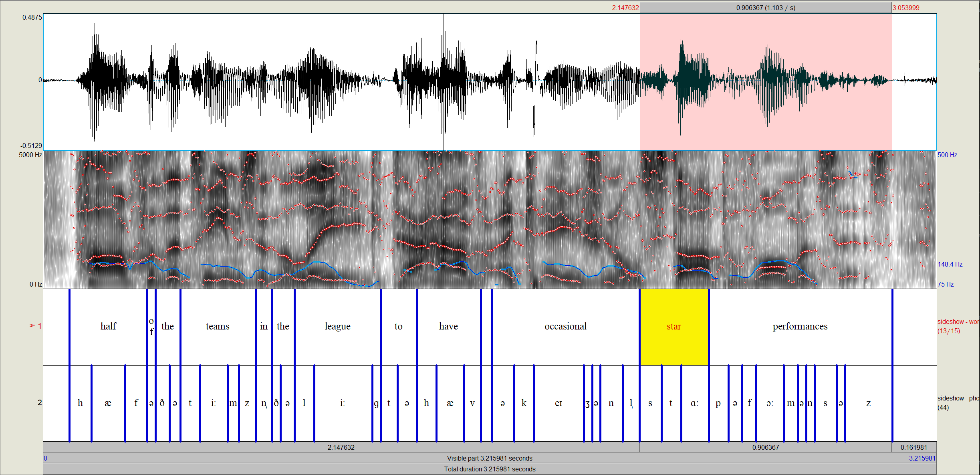Select the 'half' word interval

click(108, 327)
